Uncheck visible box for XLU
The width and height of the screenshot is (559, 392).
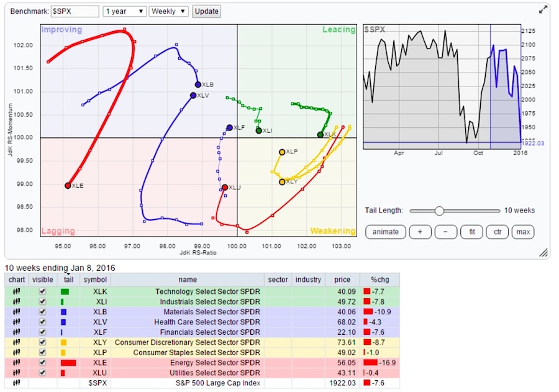(x=42, y=373)
